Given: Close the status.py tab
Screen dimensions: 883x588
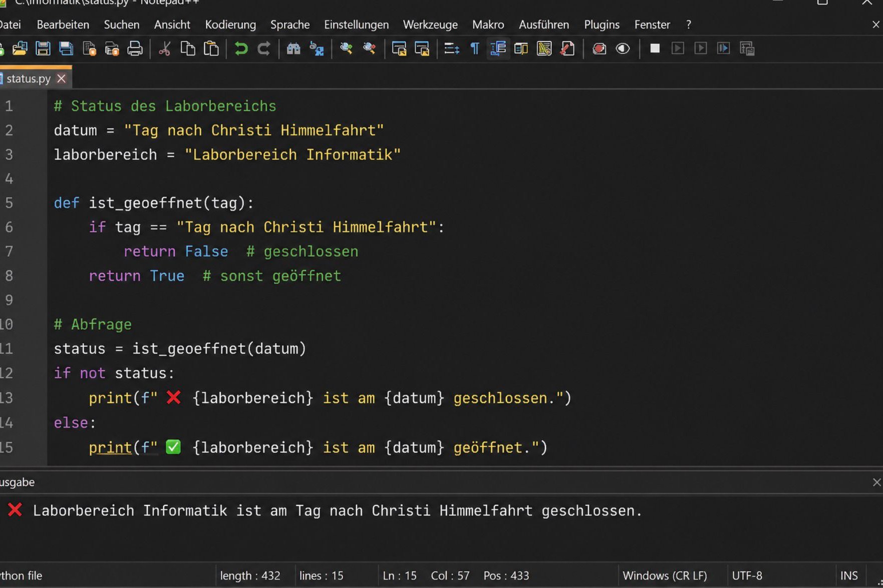Looking at the screenshot, I should point(62,79).
